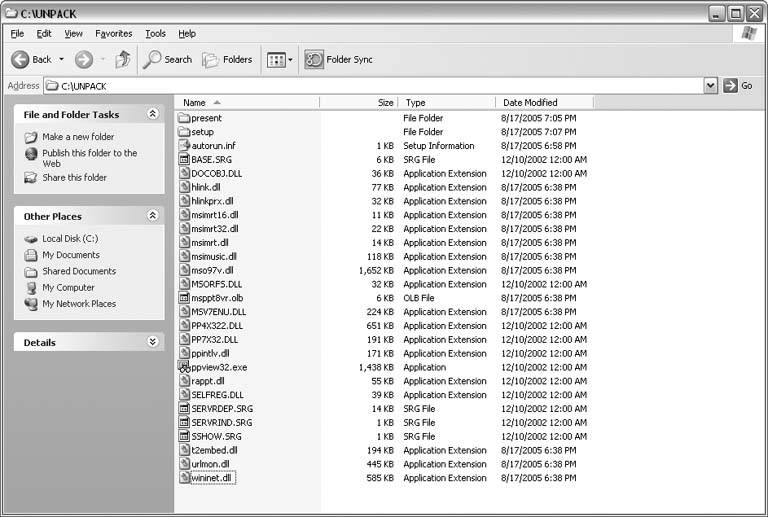
Task: Open the Tools menu
Action: coord(155,33)
